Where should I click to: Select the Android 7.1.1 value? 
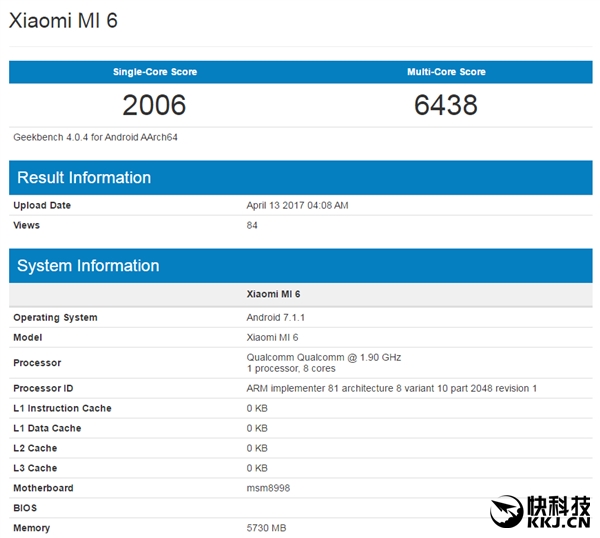point(276,318)
